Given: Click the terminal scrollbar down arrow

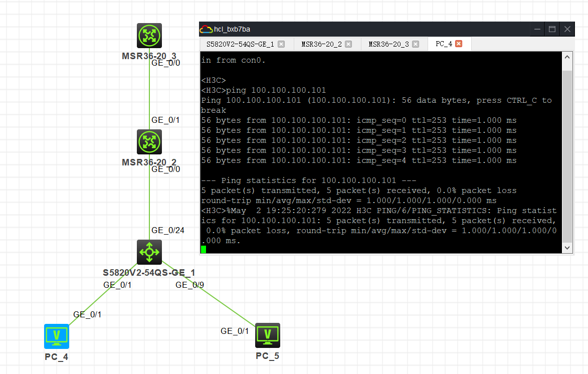Looking at the screenshot, I should [x=567, y=248].
